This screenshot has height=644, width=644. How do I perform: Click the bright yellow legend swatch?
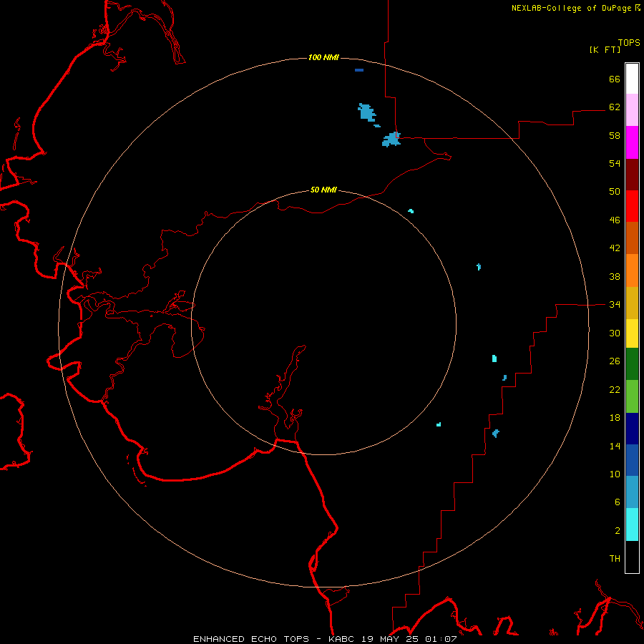click(632, 333)
